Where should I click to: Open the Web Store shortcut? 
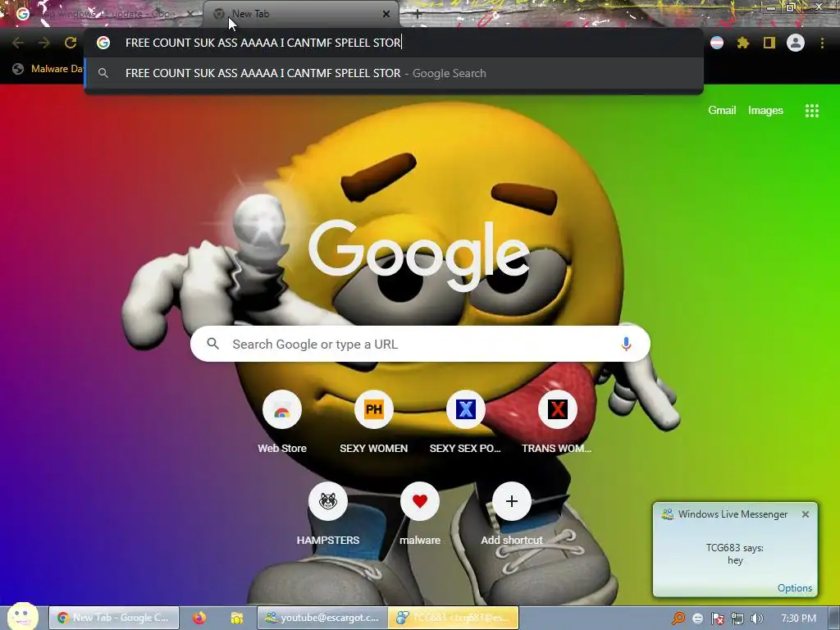pyautogui.click(x=282, y=423)
